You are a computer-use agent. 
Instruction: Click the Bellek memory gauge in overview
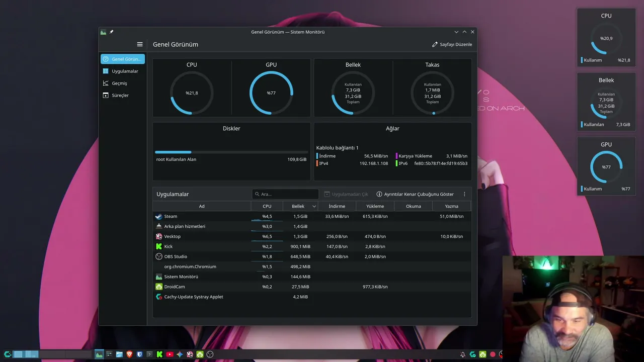(353, 93)
